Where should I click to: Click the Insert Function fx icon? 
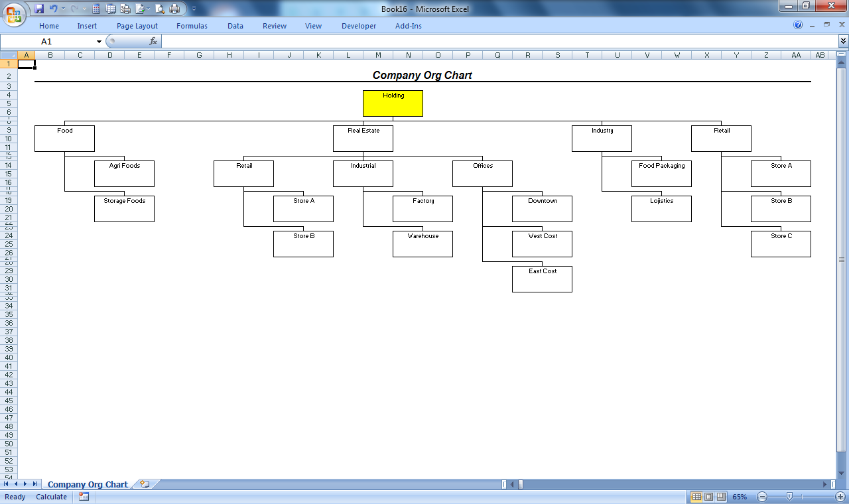[x=153, y=41]
